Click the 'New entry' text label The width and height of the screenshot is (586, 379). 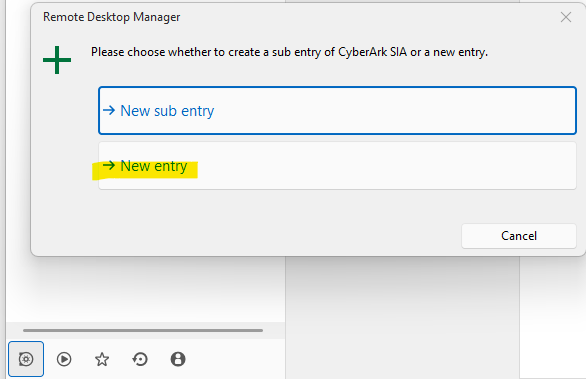pyautogui.click(x=154, y=166)
